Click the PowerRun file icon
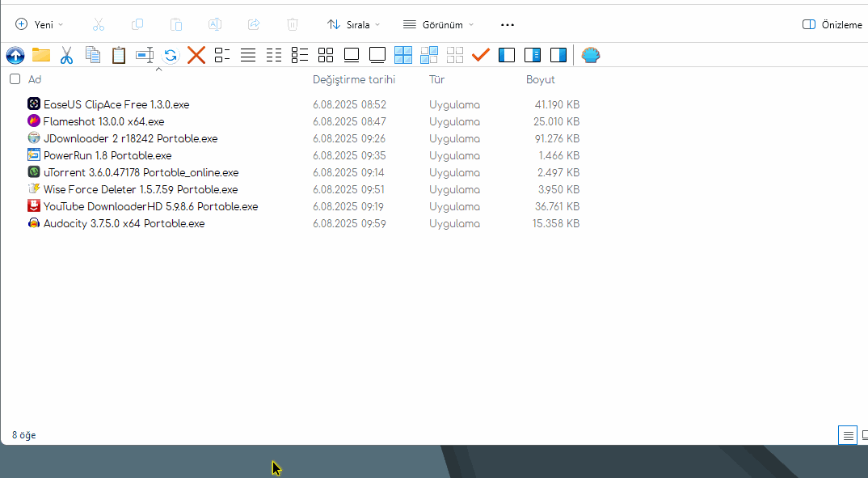 (34, 154)
